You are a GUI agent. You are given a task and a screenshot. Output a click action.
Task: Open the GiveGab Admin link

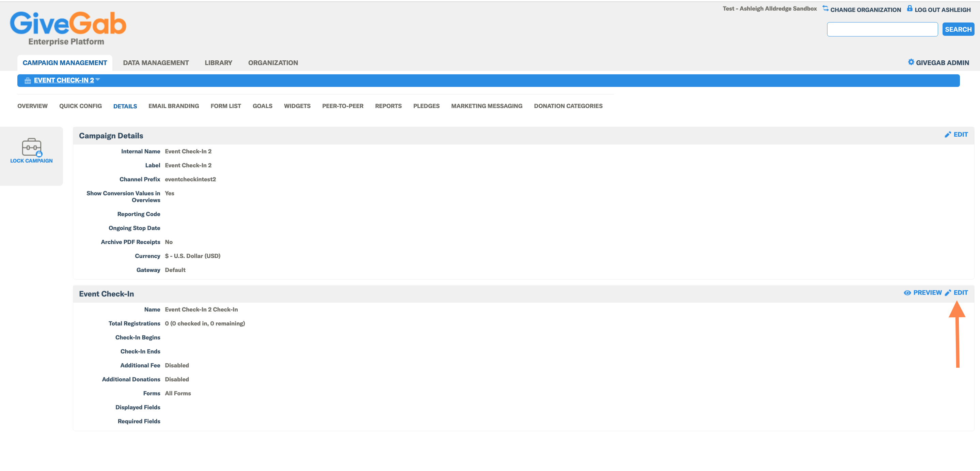(942, 63)
